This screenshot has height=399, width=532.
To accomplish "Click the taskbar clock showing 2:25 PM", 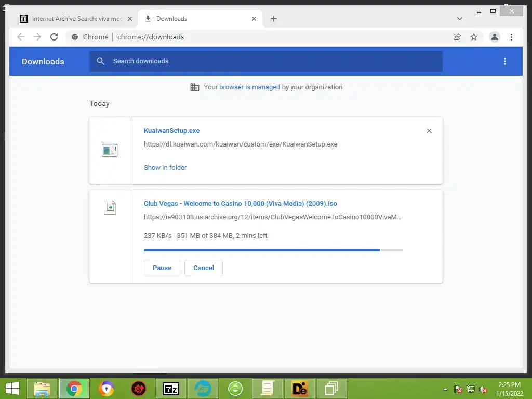I will [509, 389].
